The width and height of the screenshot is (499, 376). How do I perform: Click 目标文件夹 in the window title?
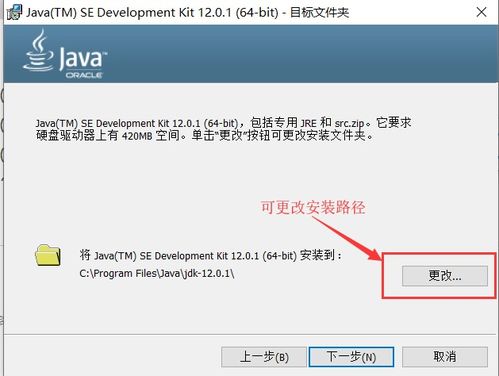pyautogui.click(x=319, y=13)
